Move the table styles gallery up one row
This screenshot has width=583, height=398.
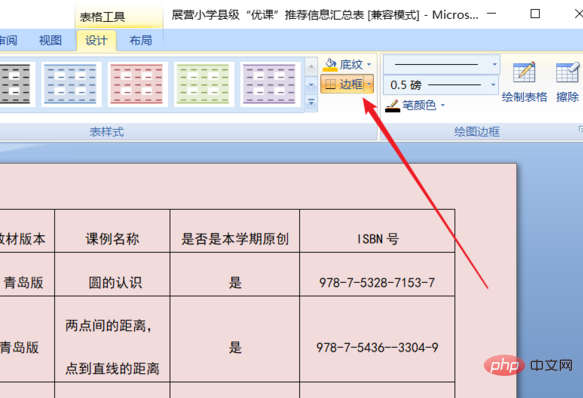(311, 67)
